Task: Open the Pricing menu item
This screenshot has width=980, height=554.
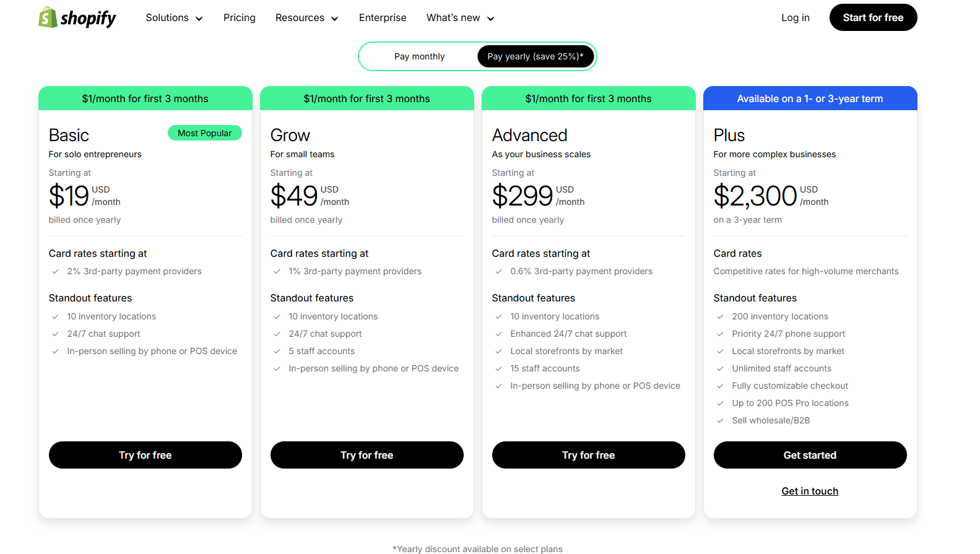Action: tap(239, 17)
